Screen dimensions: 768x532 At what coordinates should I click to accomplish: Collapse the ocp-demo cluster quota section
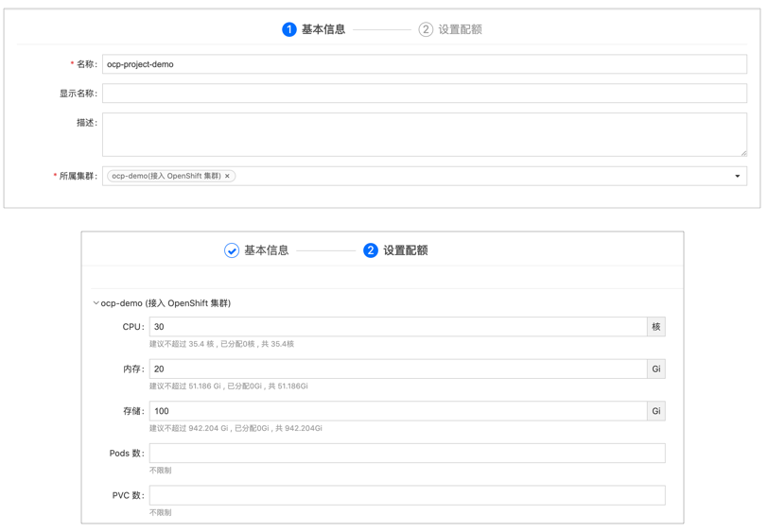(x=96, y=303)
